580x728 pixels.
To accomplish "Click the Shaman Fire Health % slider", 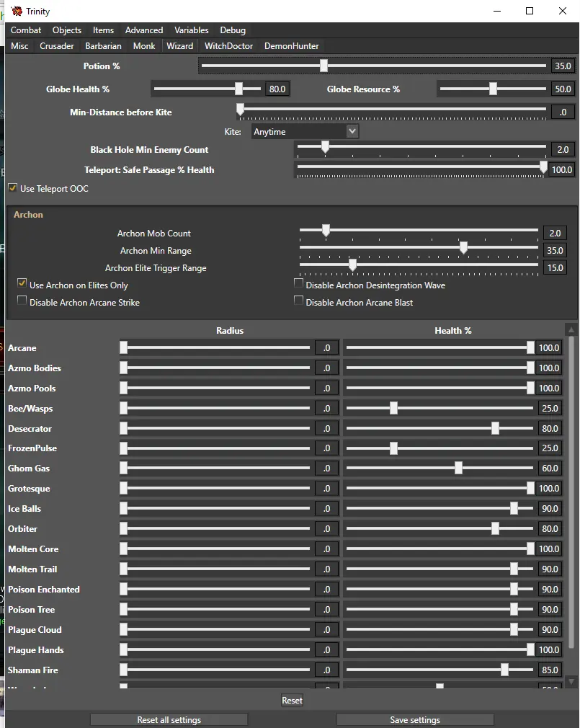I will point(440,670).
